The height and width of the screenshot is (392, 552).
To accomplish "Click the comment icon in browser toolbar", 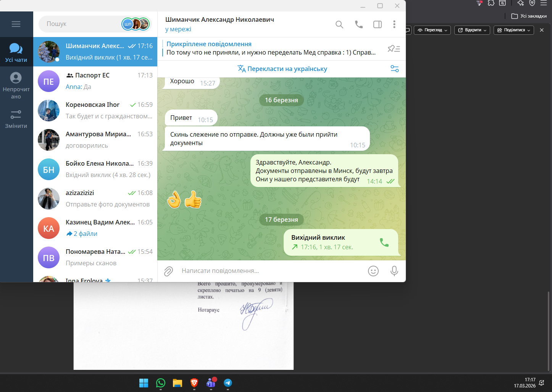I will click(x=408, y=30).
